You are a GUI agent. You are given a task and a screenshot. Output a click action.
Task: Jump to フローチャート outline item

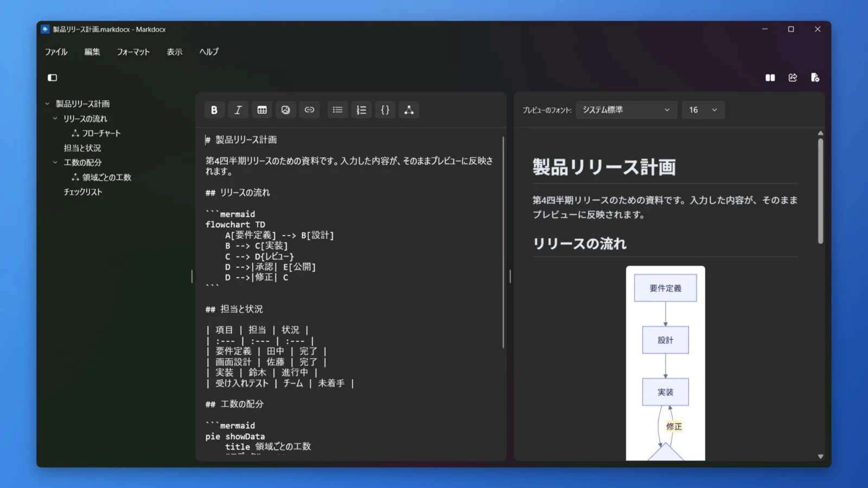pos(101,133)
